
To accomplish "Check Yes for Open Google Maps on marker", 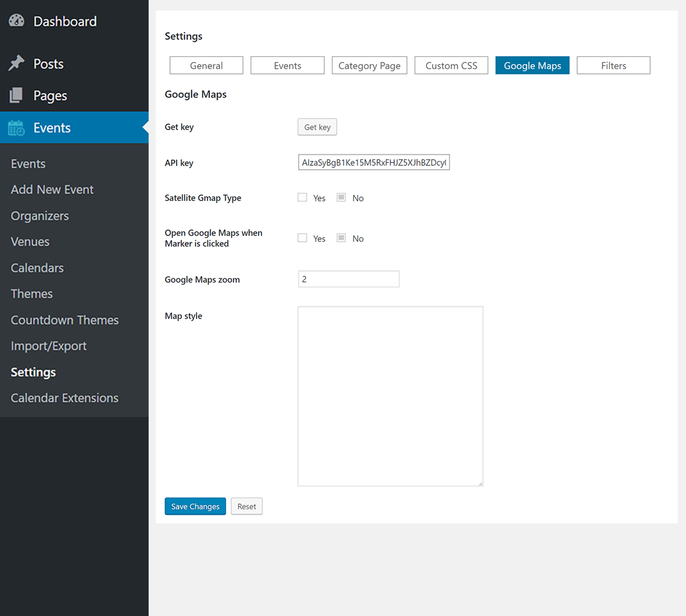I will click(x=303, y=238).
